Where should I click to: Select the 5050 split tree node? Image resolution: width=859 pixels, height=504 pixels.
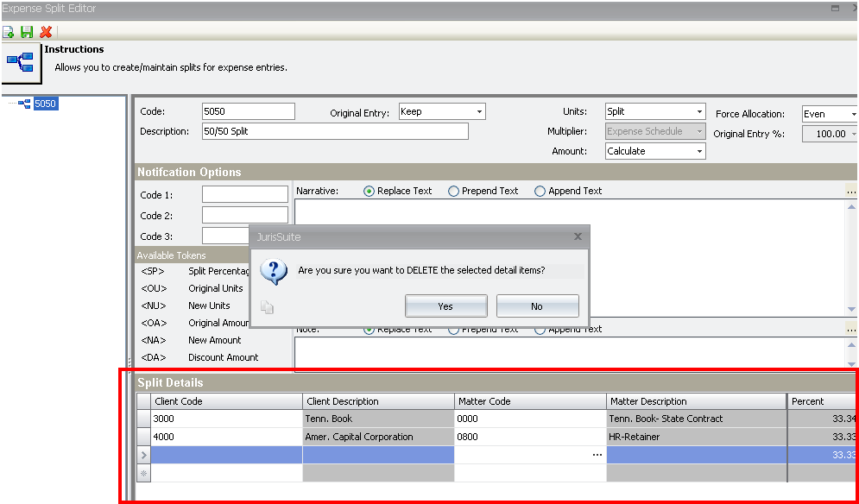tap(45, 104)
